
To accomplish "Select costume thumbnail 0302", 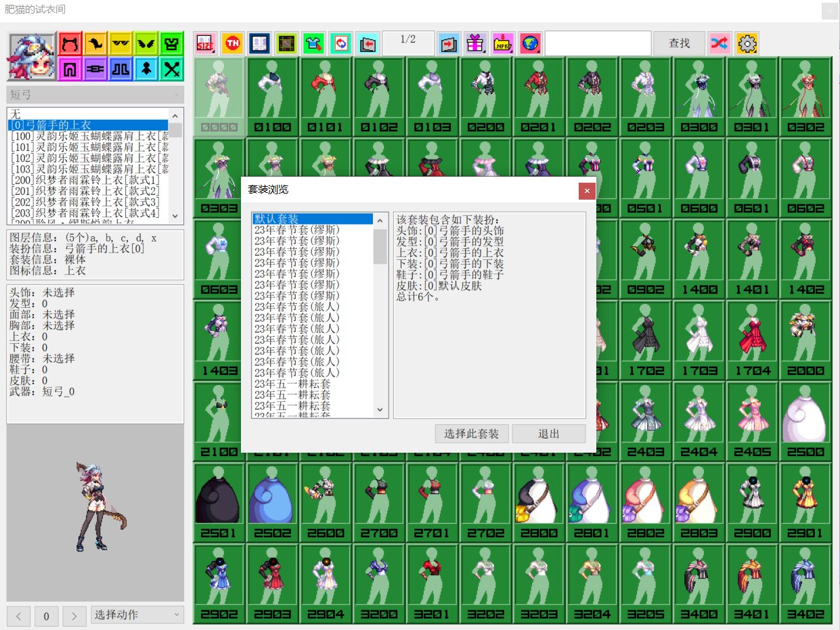I will click(806, 97).
